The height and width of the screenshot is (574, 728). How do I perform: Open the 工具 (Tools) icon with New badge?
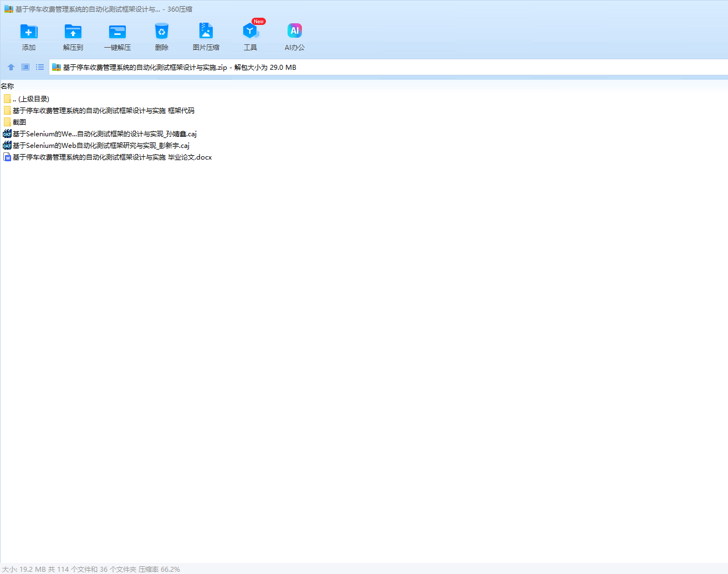point(250,32)
